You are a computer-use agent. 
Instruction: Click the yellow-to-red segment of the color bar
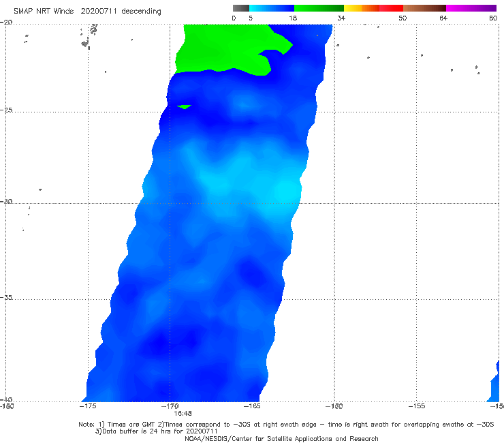[x=373, y=8]
